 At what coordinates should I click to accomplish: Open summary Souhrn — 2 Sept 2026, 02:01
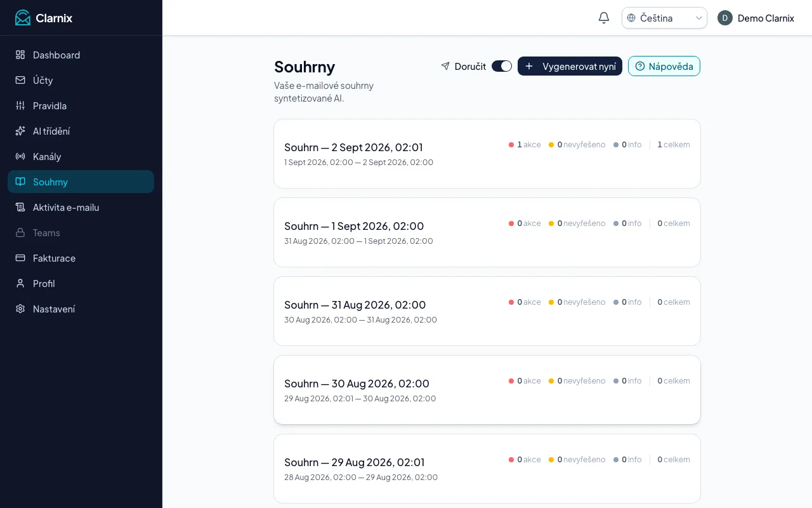[x=487, y=154]
